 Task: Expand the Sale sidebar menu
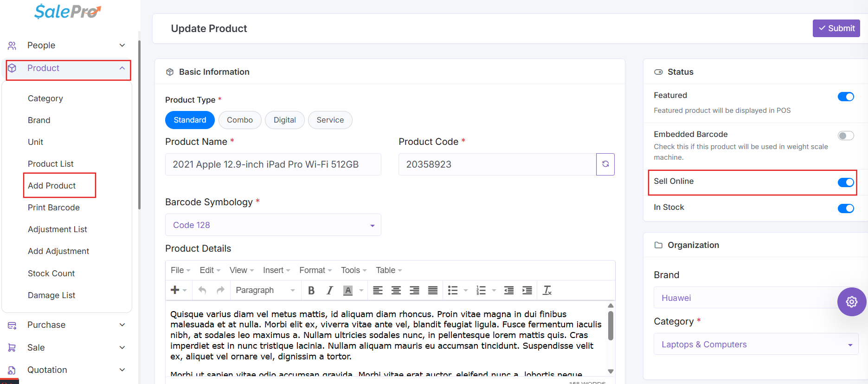(x=67, y=347)
